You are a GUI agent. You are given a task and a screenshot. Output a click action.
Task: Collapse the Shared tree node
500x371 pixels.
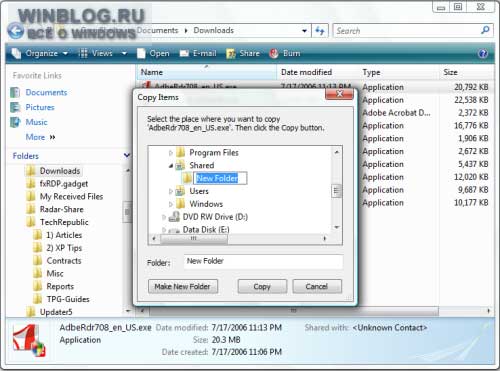click(171, 166)
